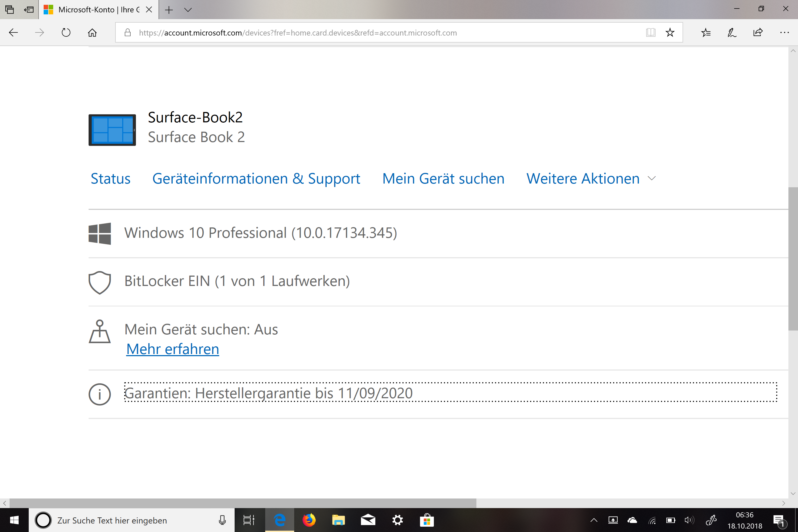The height and width of the screenshot is (532, 798).
Task: Open reading view icon in address bar
Action: click(x=650, y=32)
